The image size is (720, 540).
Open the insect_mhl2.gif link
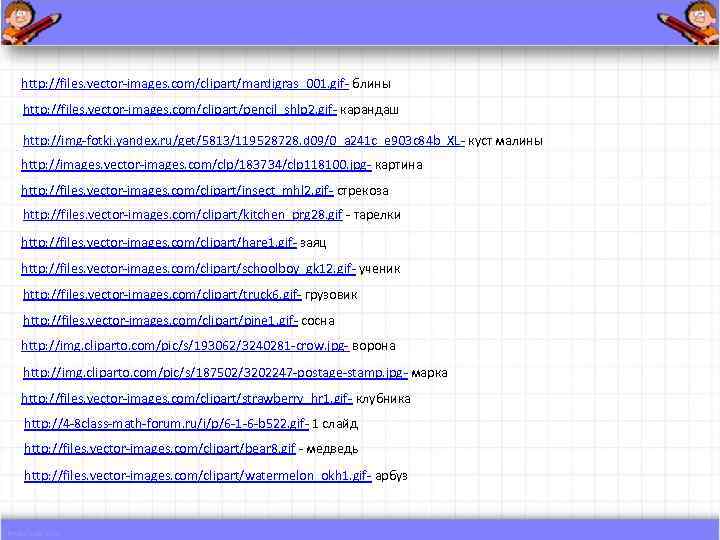(177, 191)
